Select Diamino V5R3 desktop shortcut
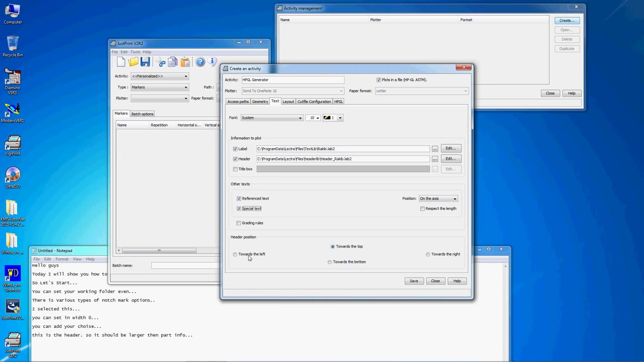Image resolution: width=644 pixels, height=362 pixels. pyautogui.click(x=13, y=81)
